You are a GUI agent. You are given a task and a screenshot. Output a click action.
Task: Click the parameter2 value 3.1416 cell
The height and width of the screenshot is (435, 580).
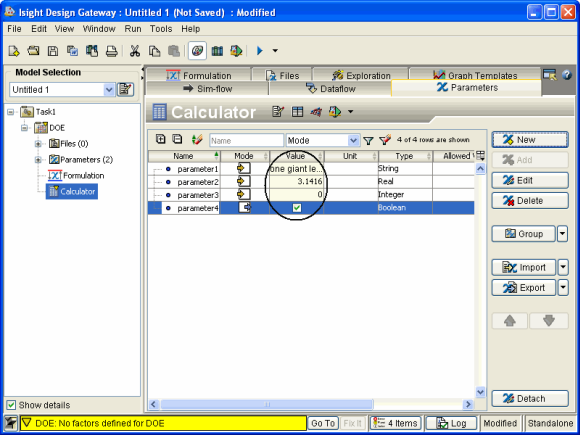coord(297,182)
